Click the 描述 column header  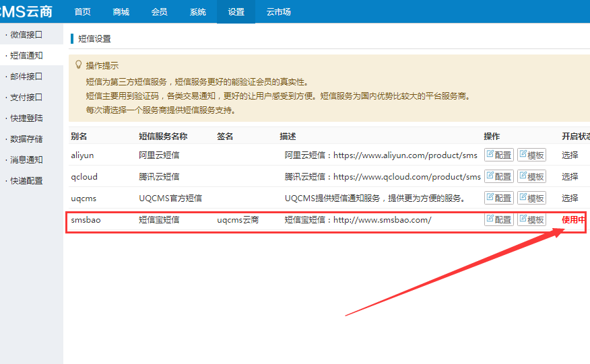288,136
